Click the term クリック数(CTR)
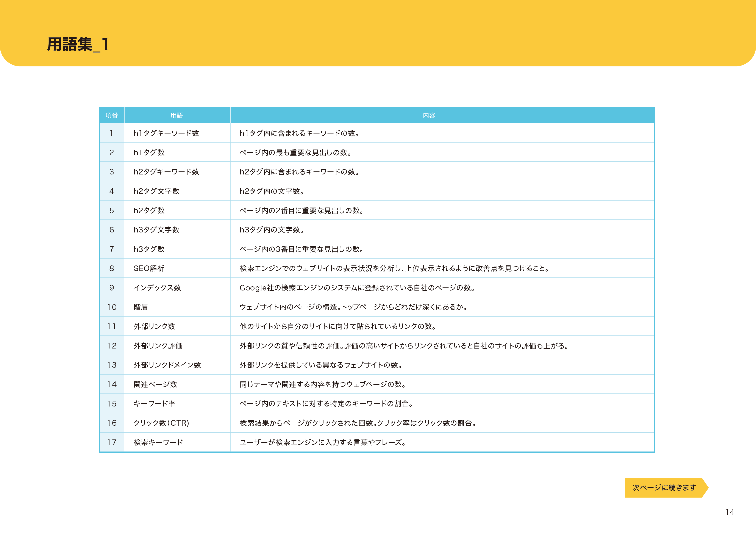This screenshot has width=756, height=535. [x=161, y=423]
